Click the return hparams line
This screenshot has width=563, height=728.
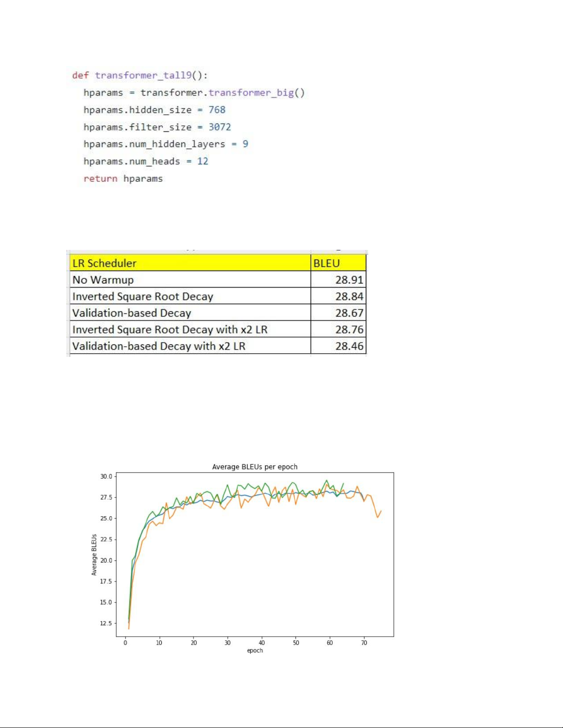[x=123, y=179]
